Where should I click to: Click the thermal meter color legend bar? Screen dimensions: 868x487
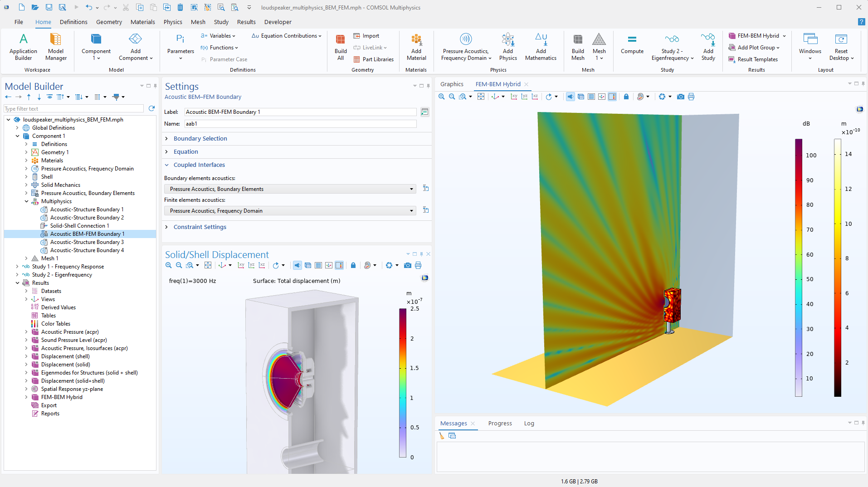(x=838, y=268)
